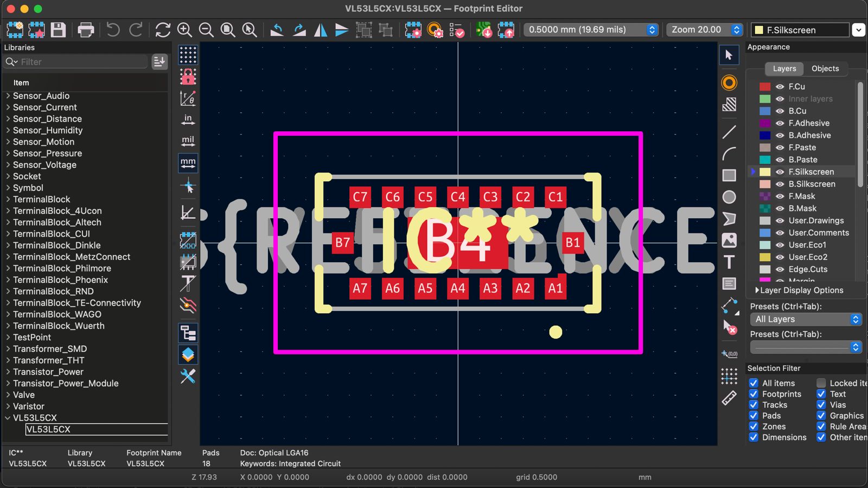The width and height of the screenshot is (868, 488).
Task: Choose the Draw Line tool
Action: (729, 132)
